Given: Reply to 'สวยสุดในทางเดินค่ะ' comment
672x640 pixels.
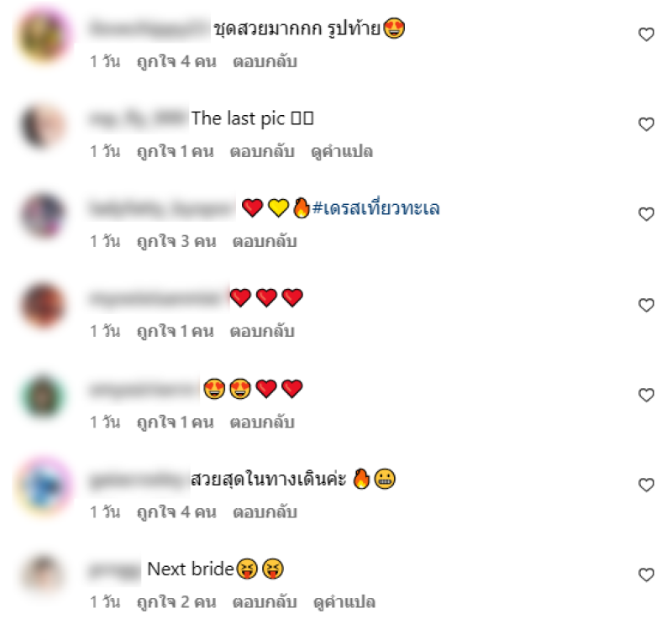Looking at the screenshot, I should (x=265, y=512).
